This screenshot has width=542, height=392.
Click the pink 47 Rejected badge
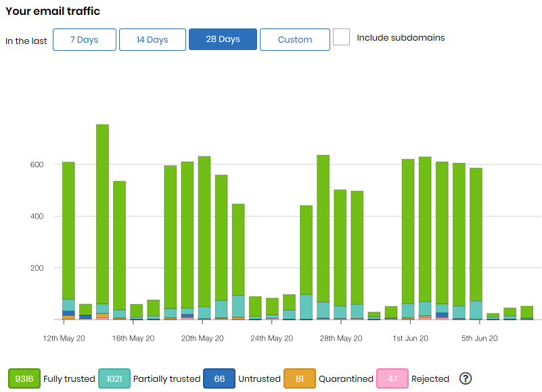click(392, 379)
